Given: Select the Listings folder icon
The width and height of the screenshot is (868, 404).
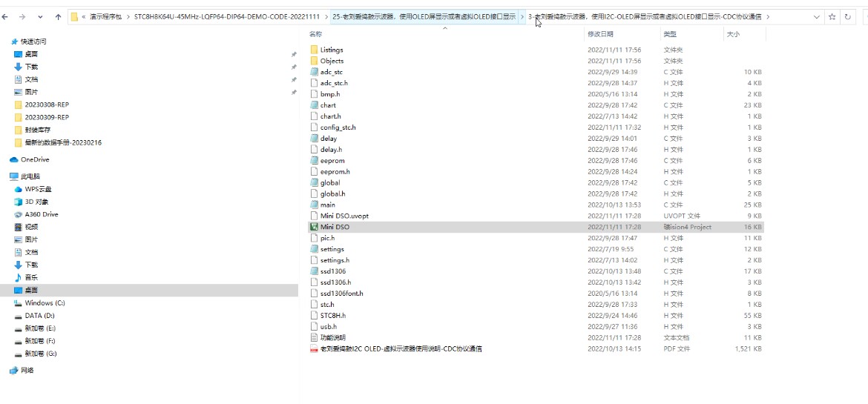Looking at the screenshot, I should pyautogui.click(x=315, y=50).
